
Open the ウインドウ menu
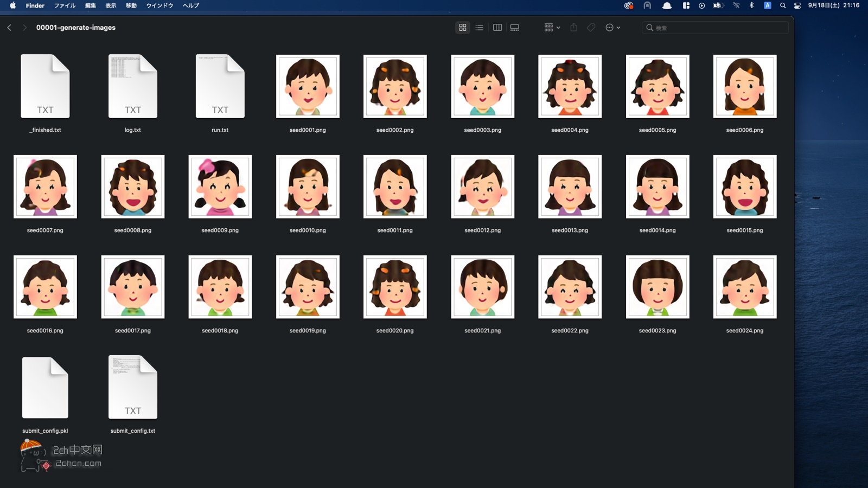point(159,5)
